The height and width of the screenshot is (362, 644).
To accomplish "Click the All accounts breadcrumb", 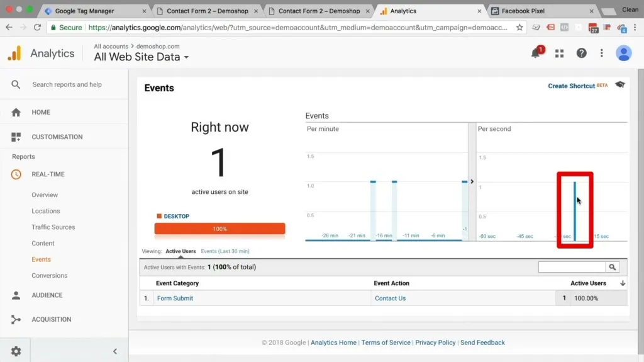I will [111, 47].
